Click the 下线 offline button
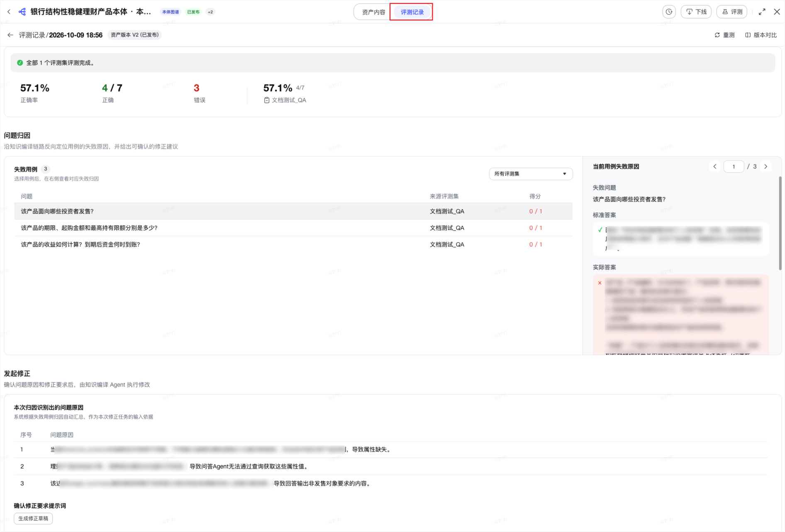This screenshot has width=785, height=532. (696, 12)
